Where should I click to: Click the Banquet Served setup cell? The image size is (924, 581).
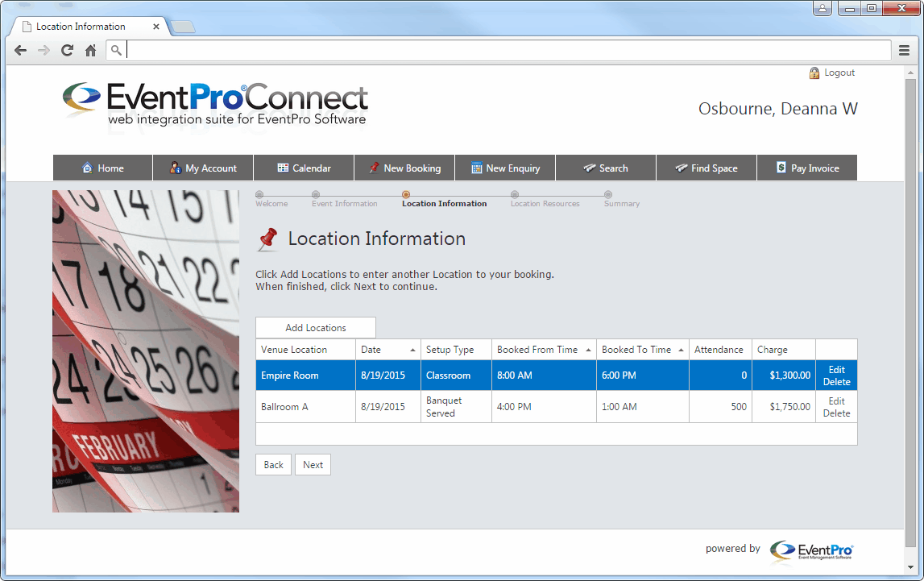(456, 407)
